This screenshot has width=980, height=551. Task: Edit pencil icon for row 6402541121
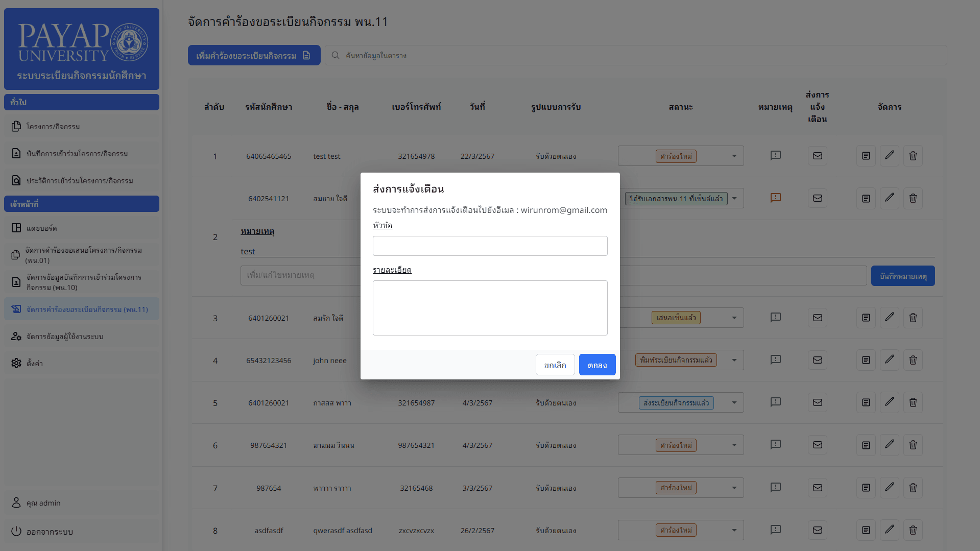[889, 198]
